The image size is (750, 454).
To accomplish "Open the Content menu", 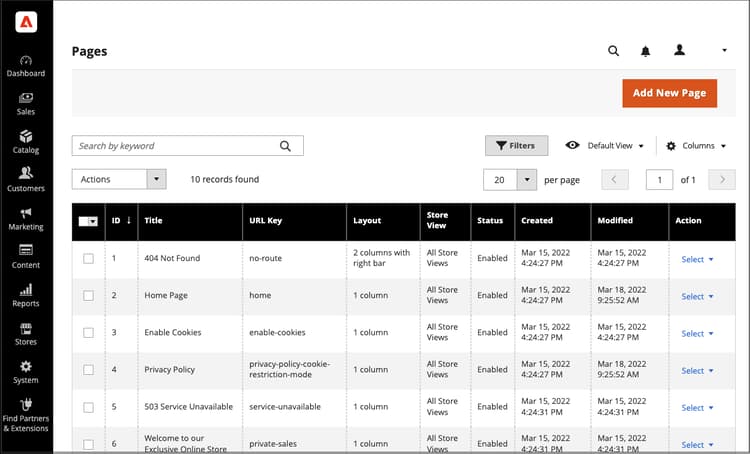I will pos(26,257).
